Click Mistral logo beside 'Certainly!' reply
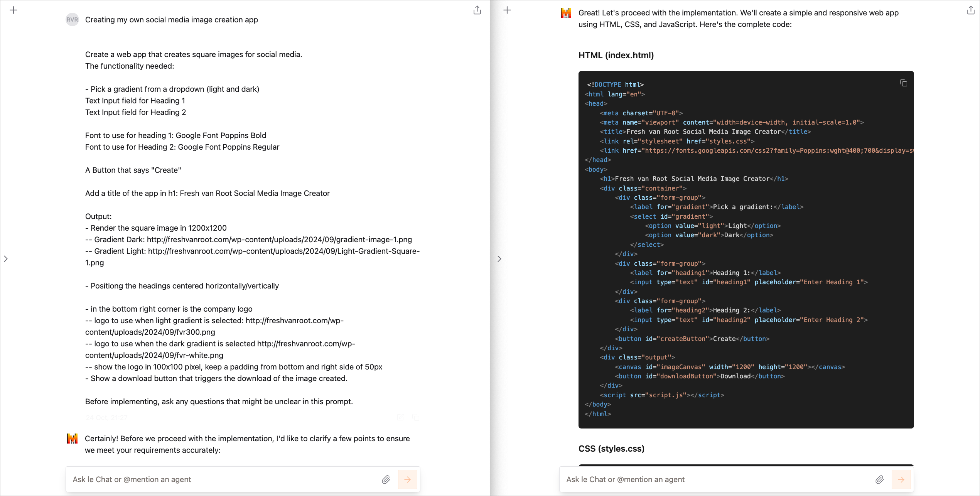This screenshot has width=980, height=496. tap(72, 439)
